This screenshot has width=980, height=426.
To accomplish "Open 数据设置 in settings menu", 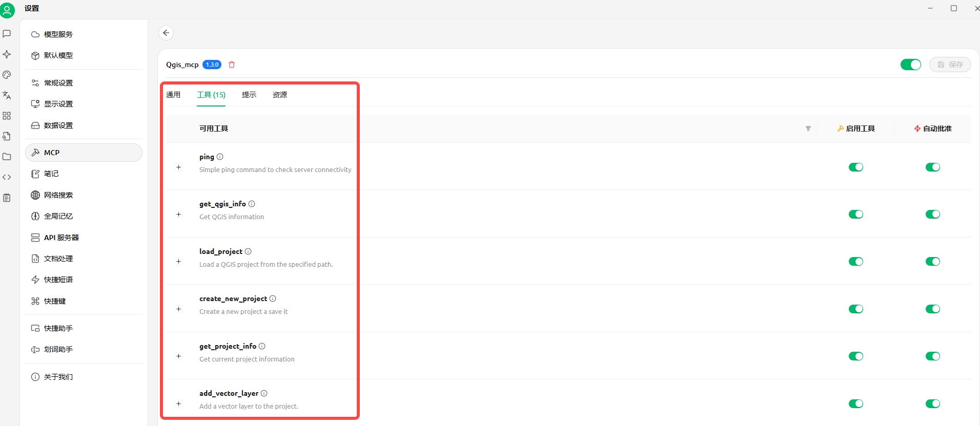I will [x=84, y=125].
